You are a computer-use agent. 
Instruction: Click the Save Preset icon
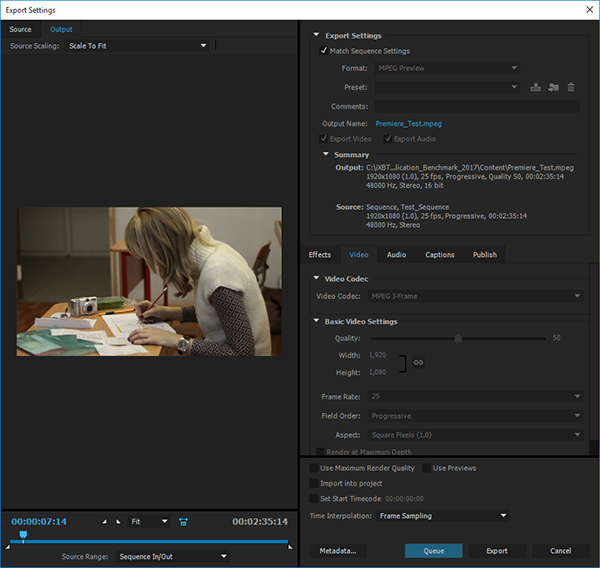coord(536,88)
